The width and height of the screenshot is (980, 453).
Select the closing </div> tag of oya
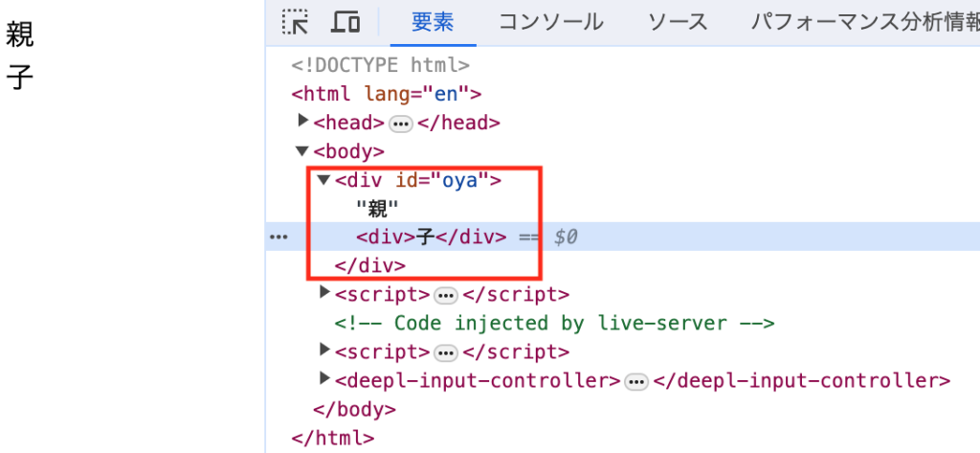tap(370, 266)
